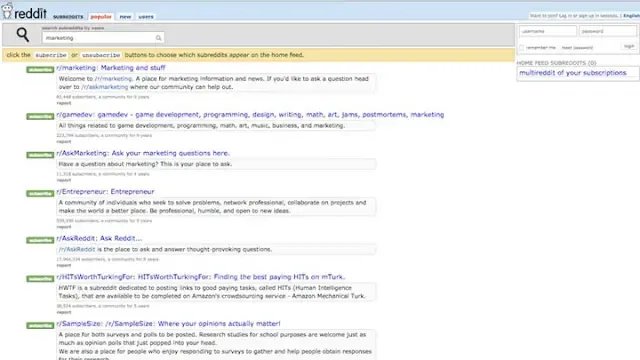Report the r/HITsWorthTurkingFor subreddit
The height and width of the screenshot is (360, 640).
tap(64, 312)
